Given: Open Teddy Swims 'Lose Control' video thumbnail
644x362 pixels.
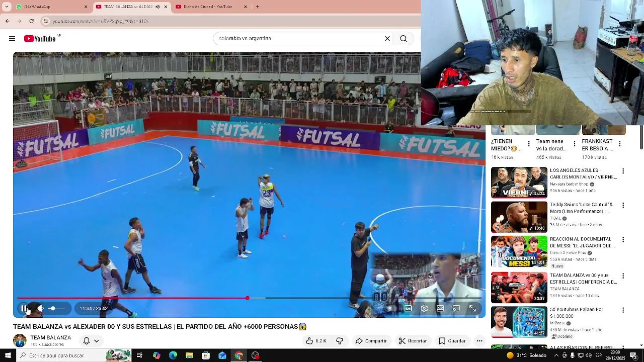Looking at the screenshot, I should 519,217.
